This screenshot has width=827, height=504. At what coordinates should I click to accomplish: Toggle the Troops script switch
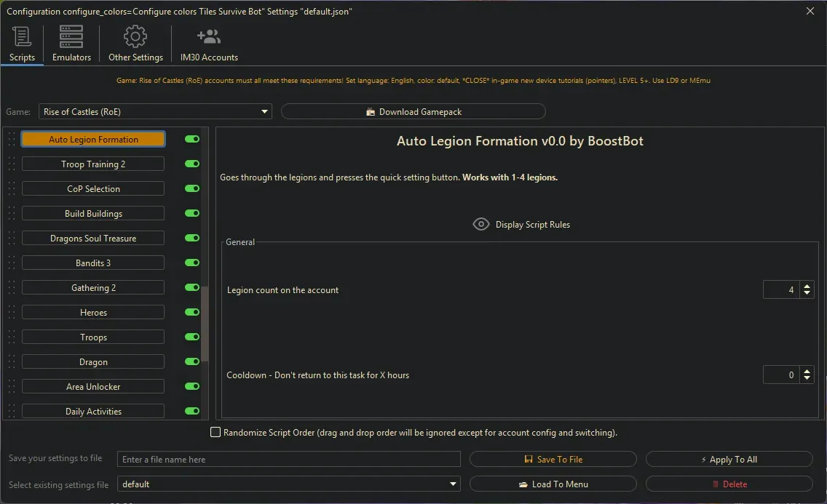192,337
